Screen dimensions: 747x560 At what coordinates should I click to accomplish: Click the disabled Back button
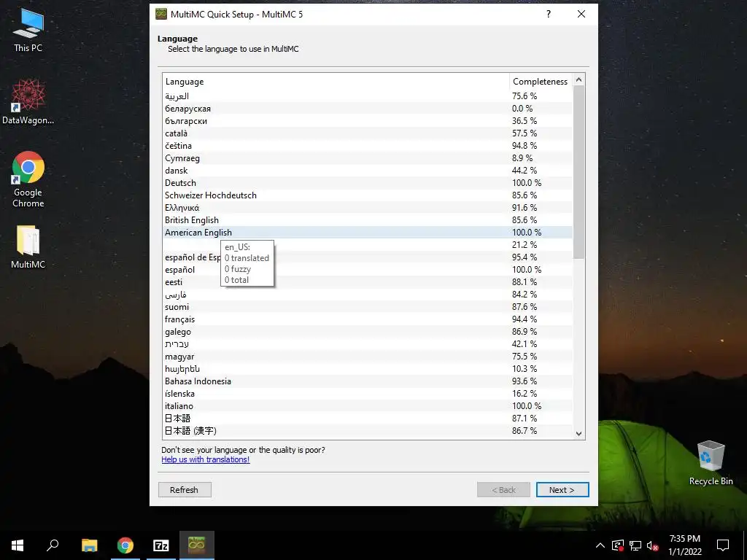pos(503,489)
